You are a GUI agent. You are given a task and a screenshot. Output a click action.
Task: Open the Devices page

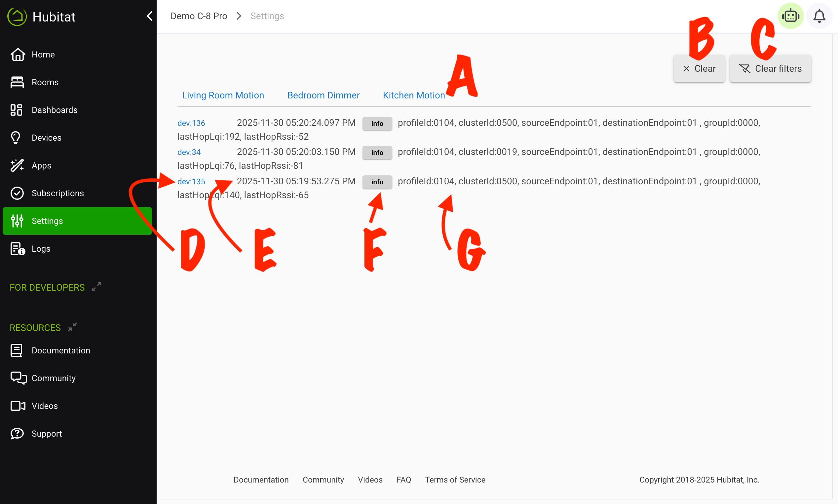point(77,137)
